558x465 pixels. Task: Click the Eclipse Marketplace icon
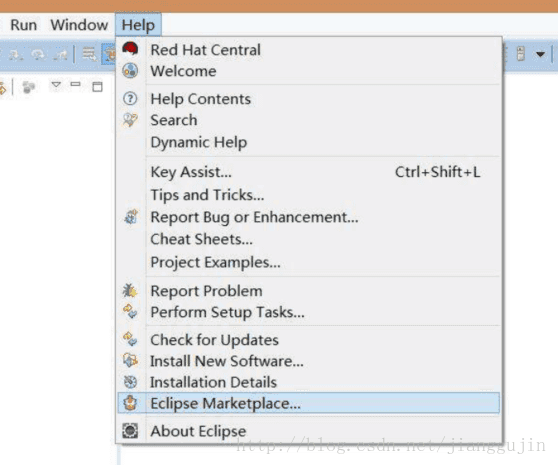point(130,403)
